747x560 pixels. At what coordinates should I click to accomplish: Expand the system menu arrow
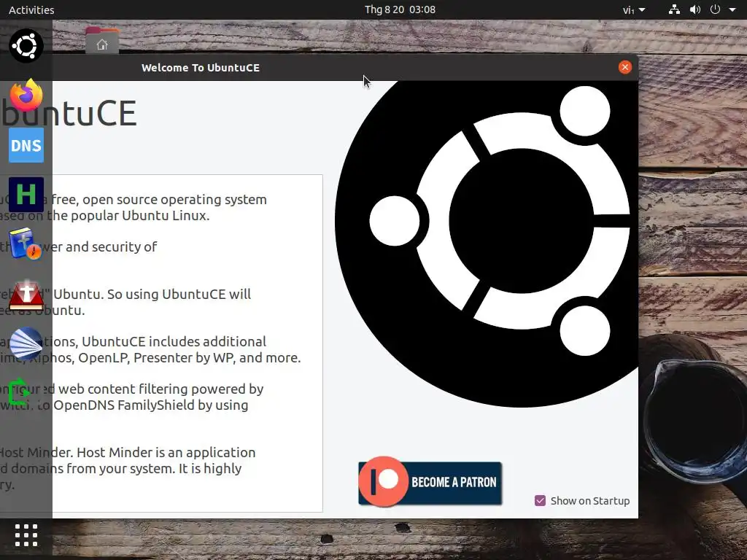click(732, 9)
